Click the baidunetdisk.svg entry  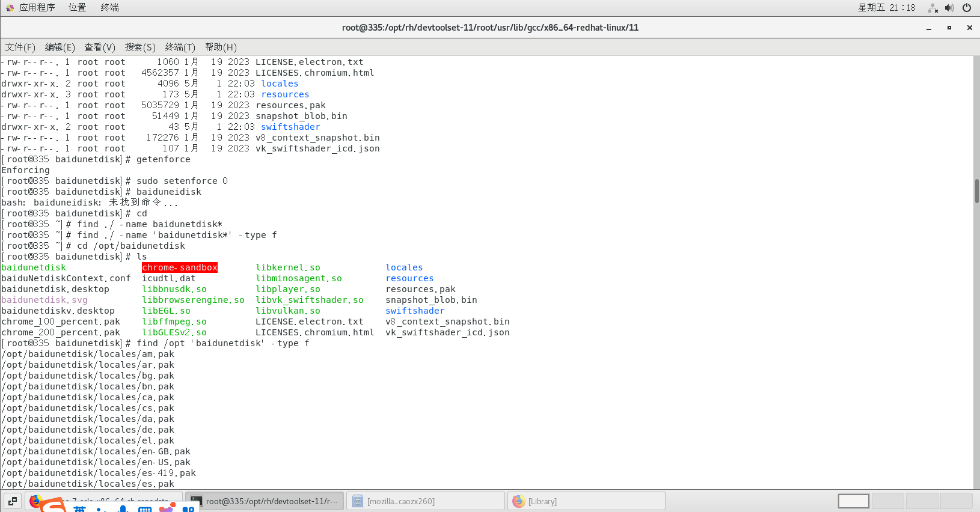point(44,300)
